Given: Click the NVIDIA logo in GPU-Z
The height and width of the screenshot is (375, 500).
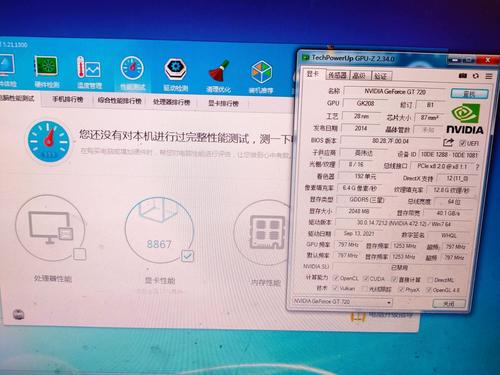Looking at the screenshot, I should [x=465, y=119].
